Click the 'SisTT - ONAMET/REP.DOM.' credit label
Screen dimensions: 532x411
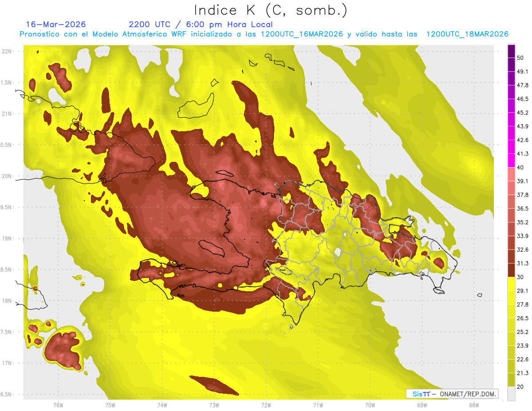[452, 394]
